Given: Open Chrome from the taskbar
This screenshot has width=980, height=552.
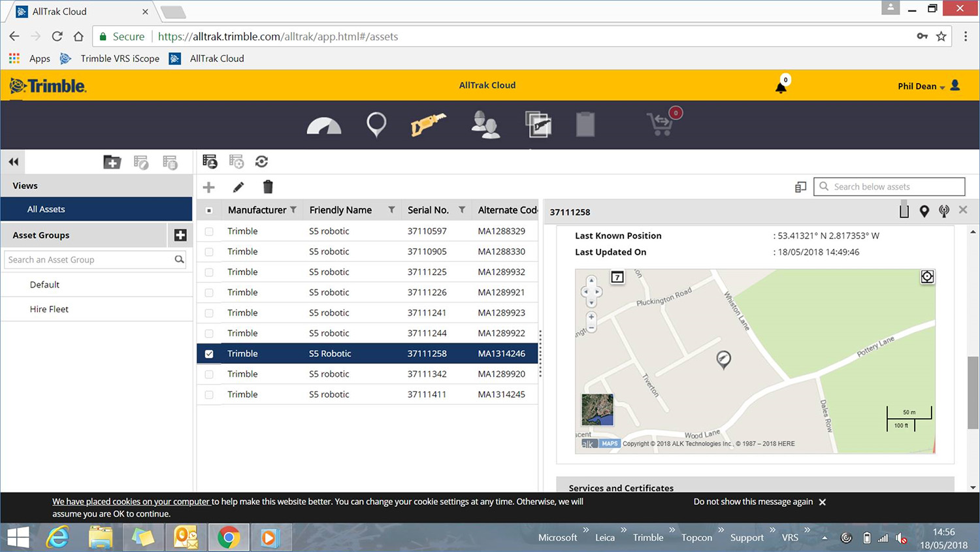Looking at the screenshot, I should (229, 538).
